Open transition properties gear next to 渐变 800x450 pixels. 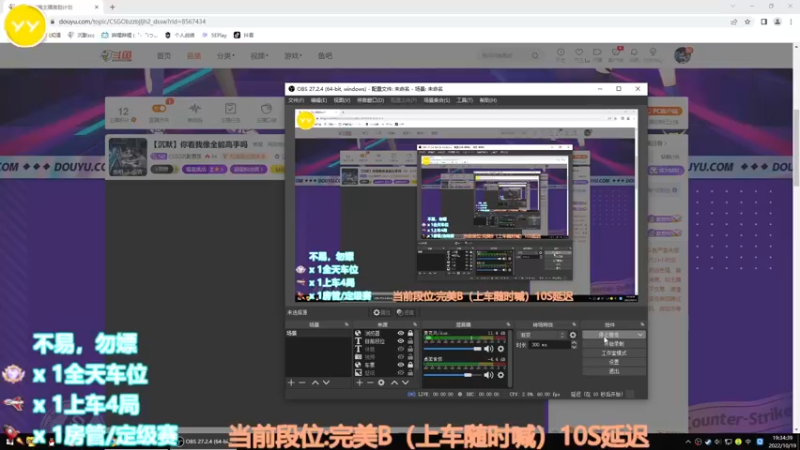[x=573, y=335]
